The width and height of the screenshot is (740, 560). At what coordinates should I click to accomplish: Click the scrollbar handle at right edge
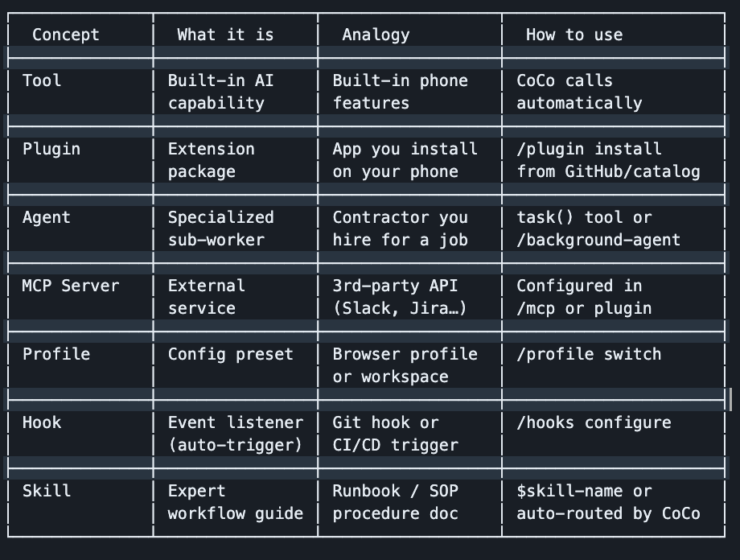tap(730, 399)
